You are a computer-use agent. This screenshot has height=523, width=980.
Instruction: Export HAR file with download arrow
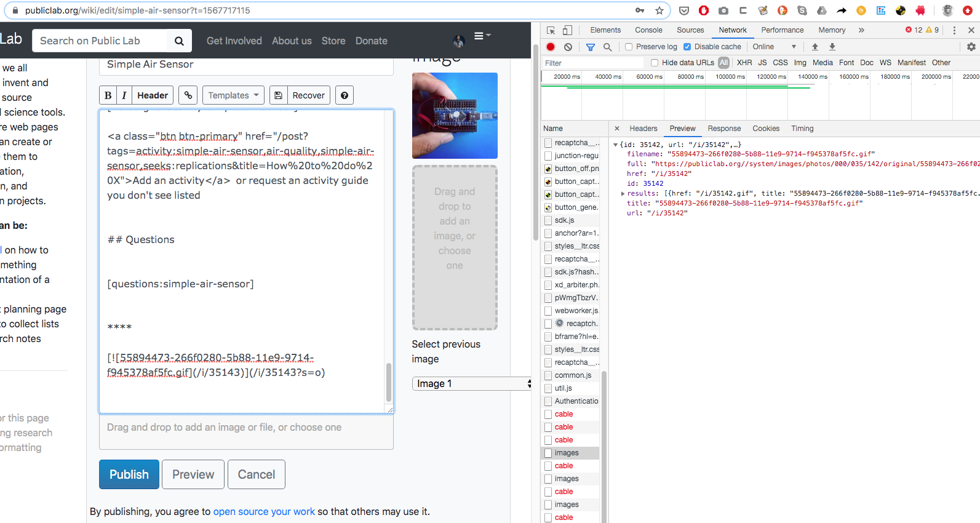tap(832, 47)
